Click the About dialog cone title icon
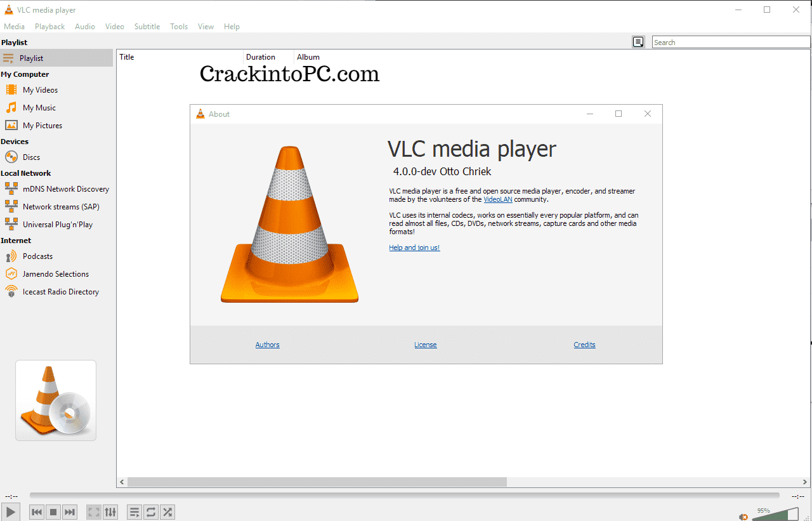 click(x=200, y=114)
